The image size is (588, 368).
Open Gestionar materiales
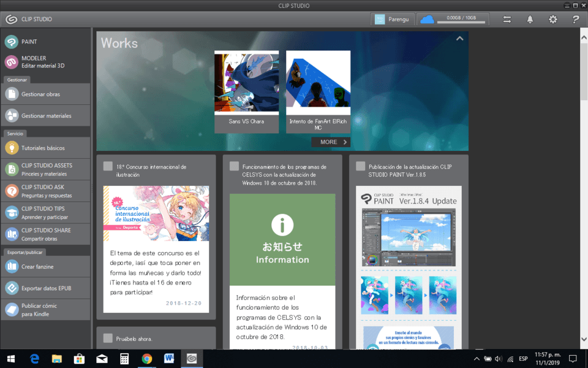[x=45, y=116]
